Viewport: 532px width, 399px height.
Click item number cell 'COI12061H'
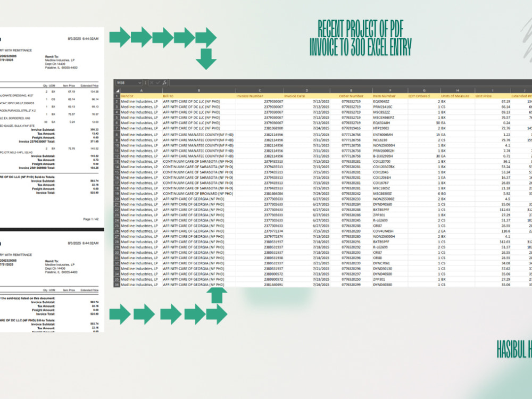(x=390, y=178)
